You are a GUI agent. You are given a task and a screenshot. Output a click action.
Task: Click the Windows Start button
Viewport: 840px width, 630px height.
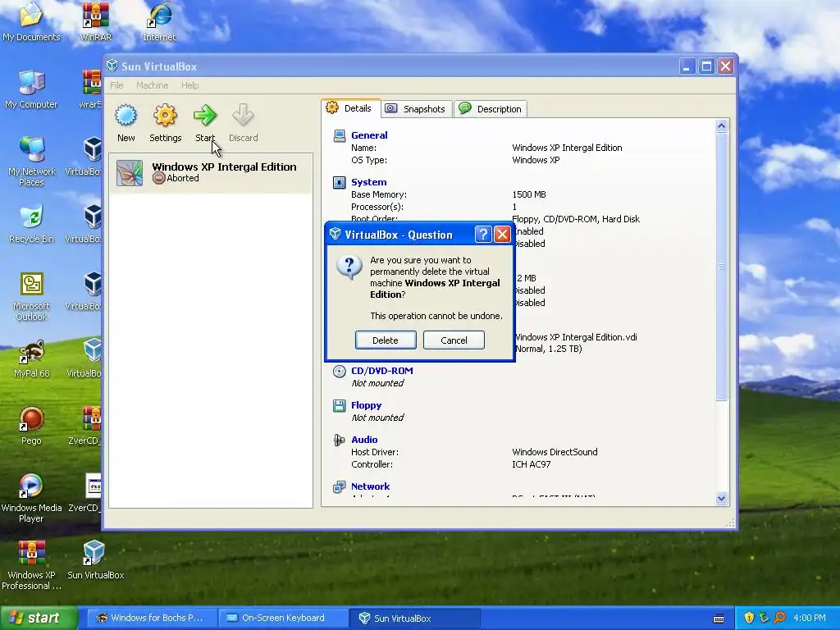tap(38, 618)
